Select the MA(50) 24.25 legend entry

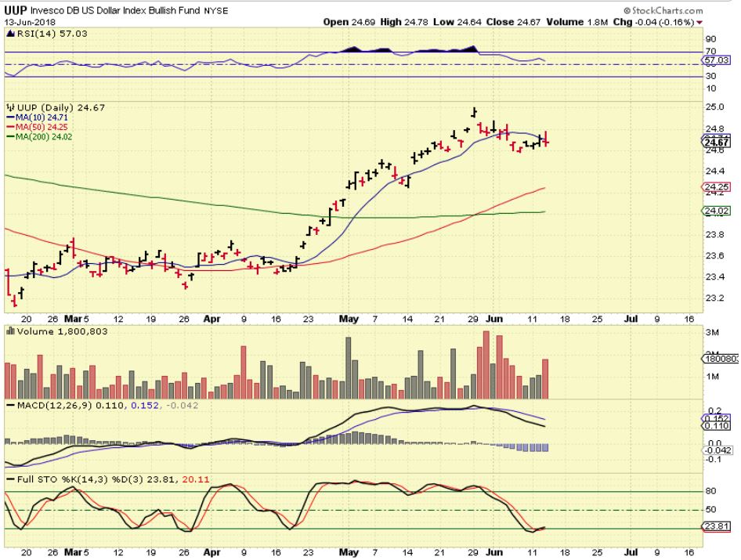(37, 127)
